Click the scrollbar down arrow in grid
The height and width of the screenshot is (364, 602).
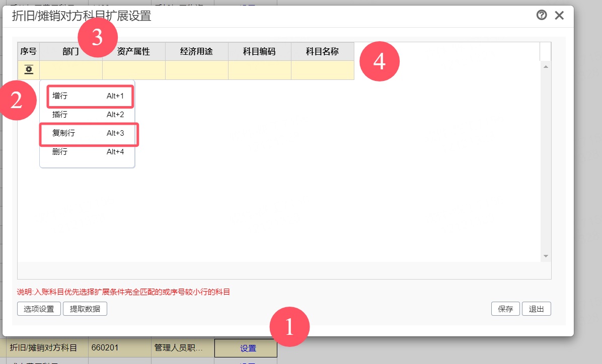[546, 256]
